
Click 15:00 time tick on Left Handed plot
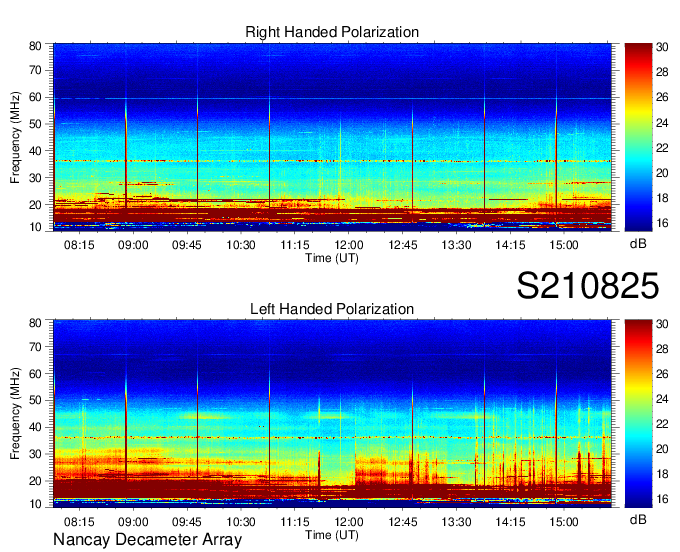(564, 522)
